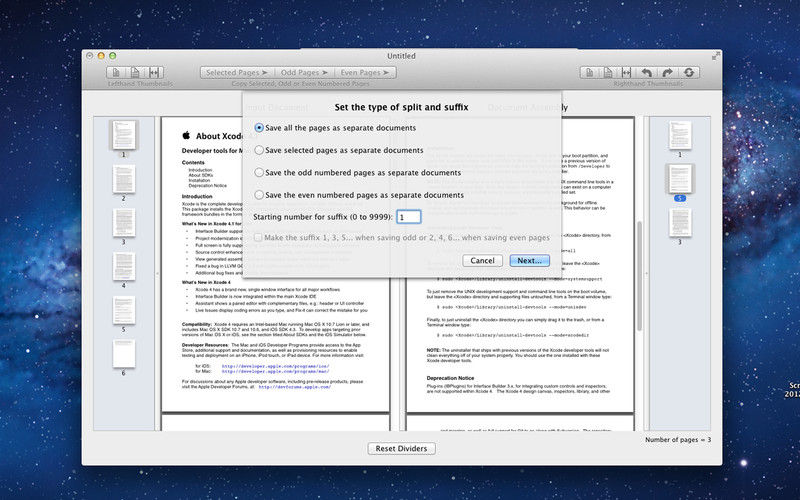The height and width of the screenshot is (500, 800).
Task: Click the Reset Dividers button
Action: click(401, 448)
